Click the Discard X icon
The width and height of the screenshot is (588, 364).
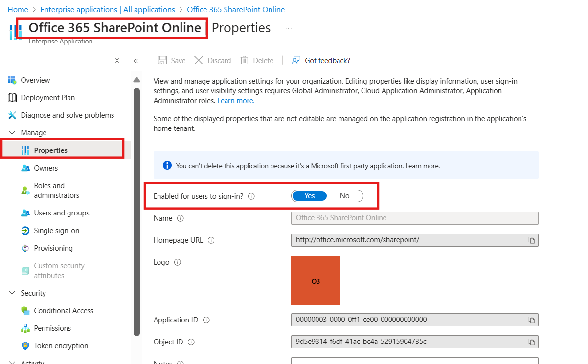(199, 60)
